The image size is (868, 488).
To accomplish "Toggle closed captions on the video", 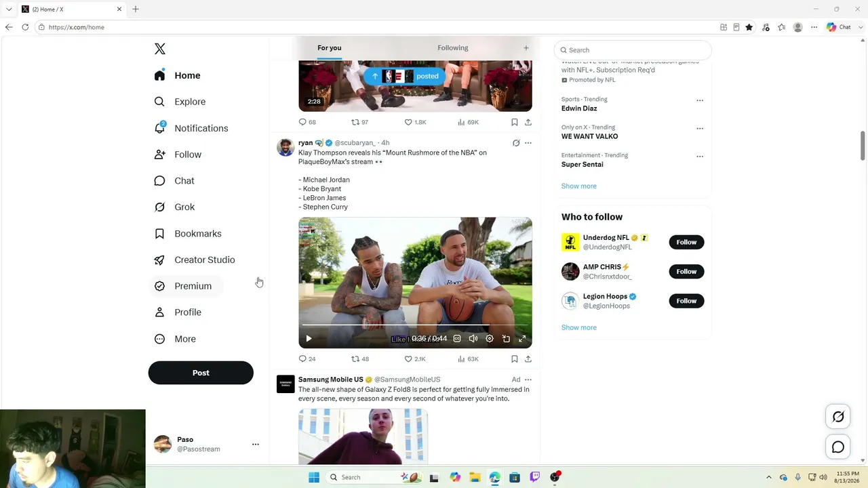I will (457, 338).
